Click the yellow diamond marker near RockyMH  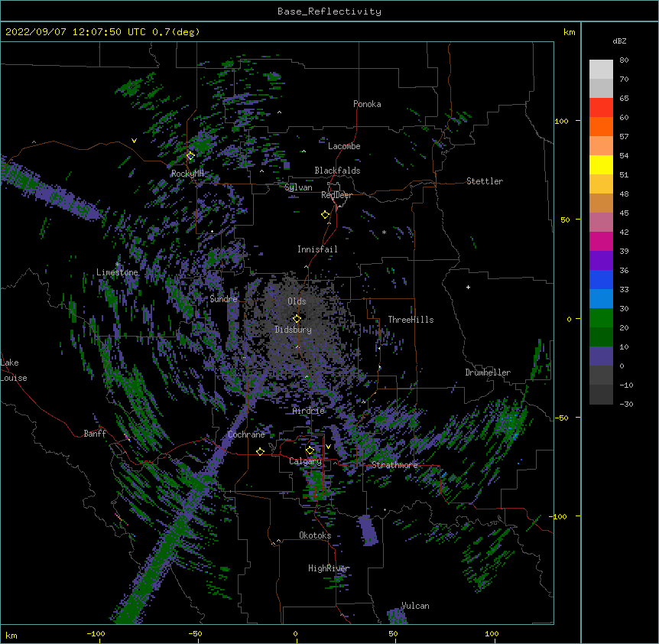(190, 156)
